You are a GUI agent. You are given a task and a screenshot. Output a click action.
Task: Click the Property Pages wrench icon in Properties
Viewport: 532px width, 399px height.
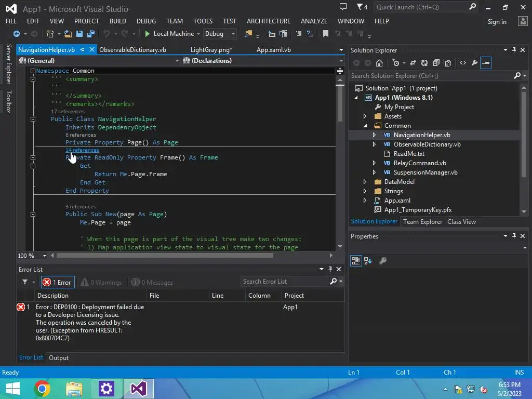[x=383, y=261]
